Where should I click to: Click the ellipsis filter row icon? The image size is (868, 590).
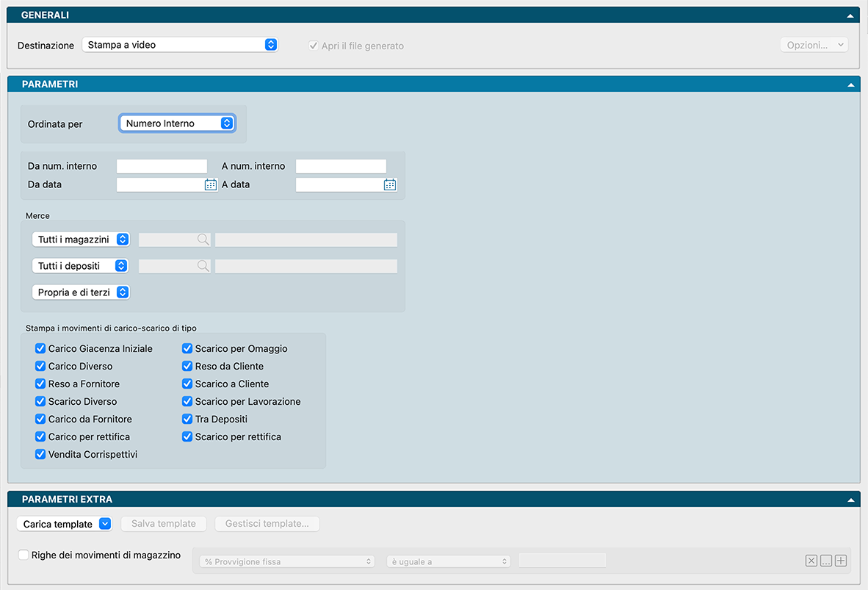pos(826,561)
